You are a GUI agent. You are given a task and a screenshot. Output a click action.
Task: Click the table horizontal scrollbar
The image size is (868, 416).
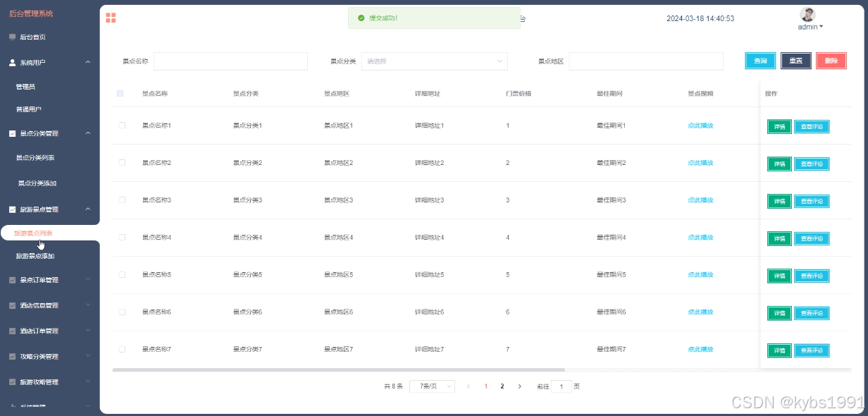(339, 369)
